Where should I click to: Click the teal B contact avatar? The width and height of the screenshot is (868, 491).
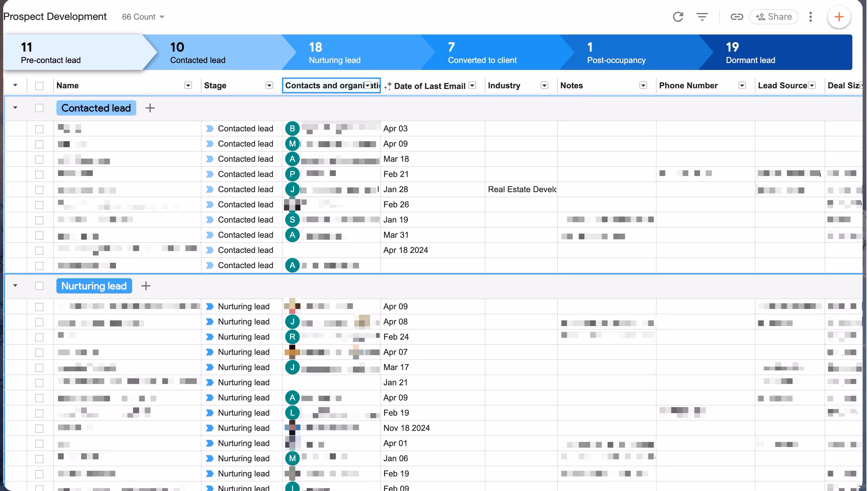click(292, 129)
